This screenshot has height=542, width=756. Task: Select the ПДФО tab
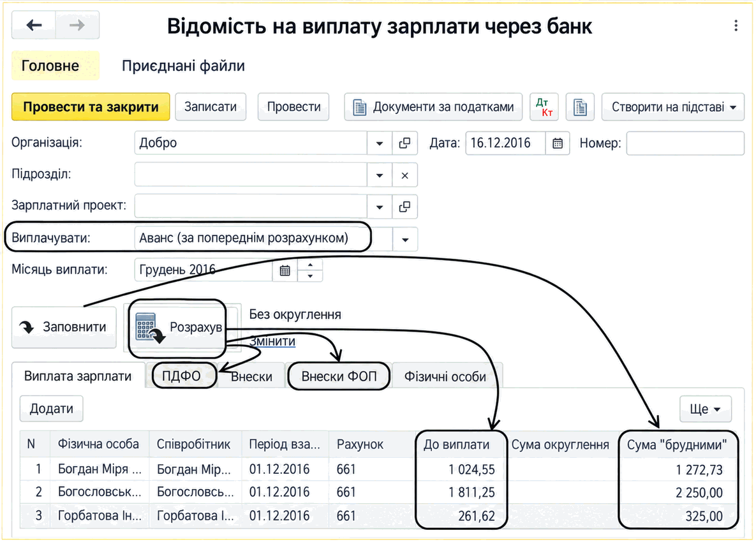point(183,376)
